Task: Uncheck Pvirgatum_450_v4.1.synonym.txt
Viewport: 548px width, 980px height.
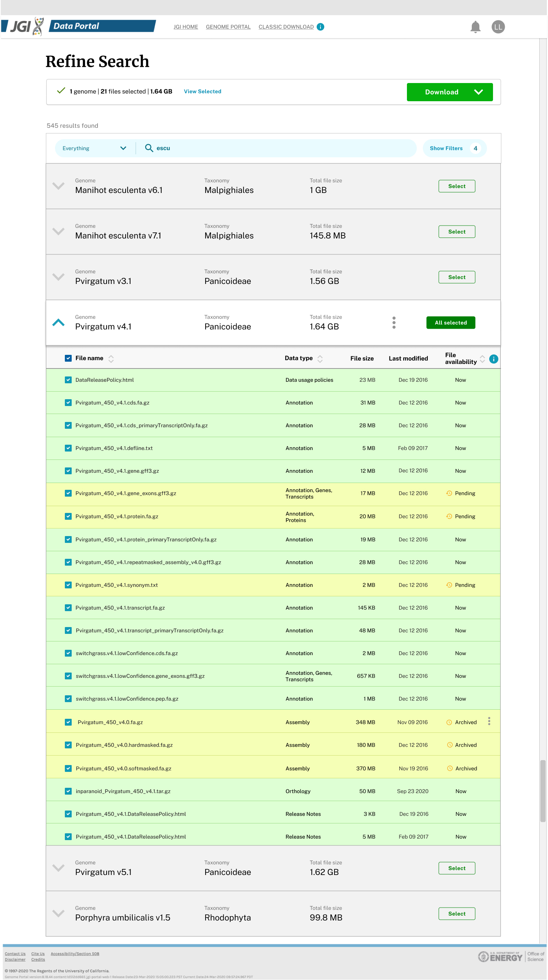Action: point(68,585)
